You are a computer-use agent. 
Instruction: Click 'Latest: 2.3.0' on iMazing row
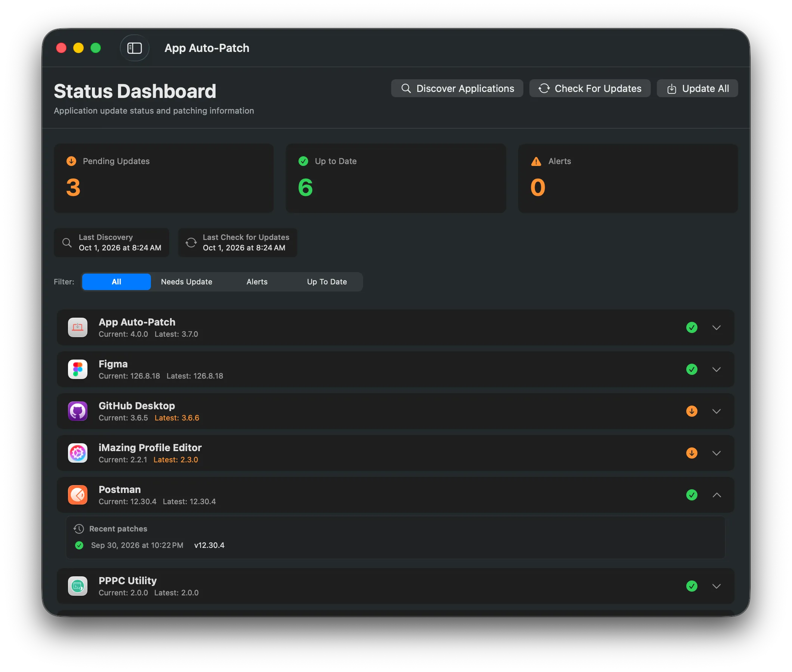pos(176,460)
